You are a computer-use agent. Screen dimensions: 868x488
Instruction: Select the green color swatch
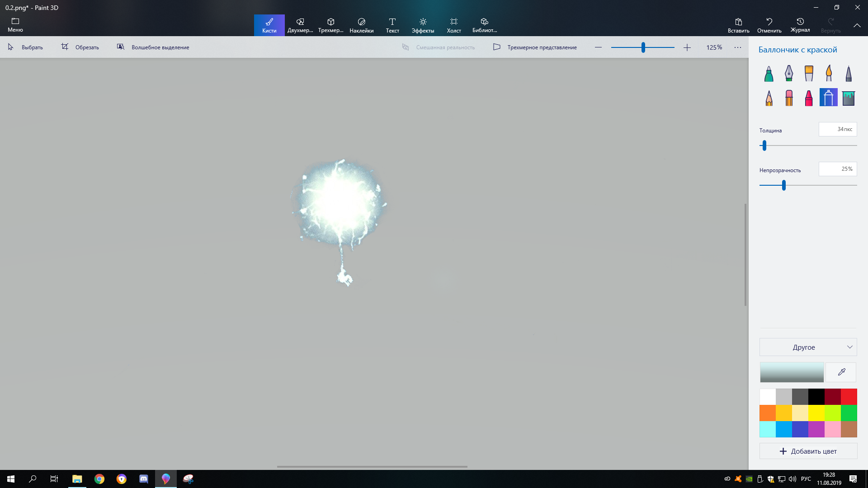849,413
